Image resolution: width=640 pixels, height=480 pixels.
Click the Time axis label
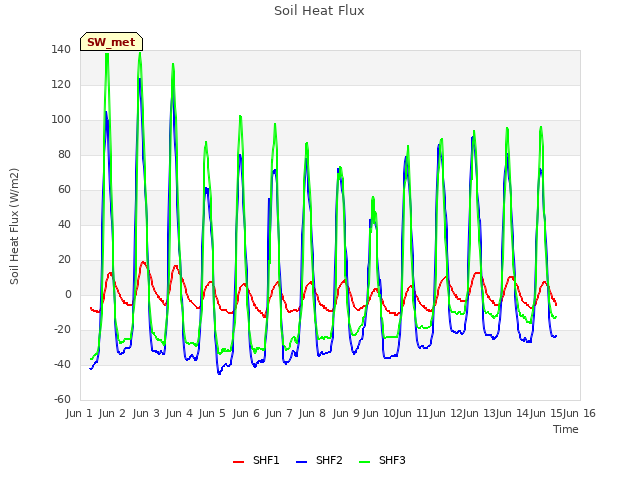(x=566, y=429)
